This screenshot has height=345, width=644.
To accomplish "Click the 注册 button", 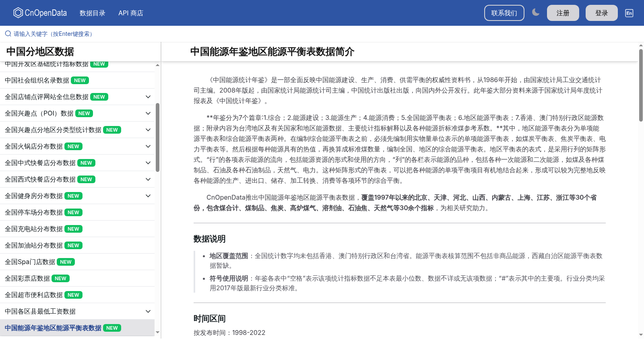I will (x=563, y=13).
